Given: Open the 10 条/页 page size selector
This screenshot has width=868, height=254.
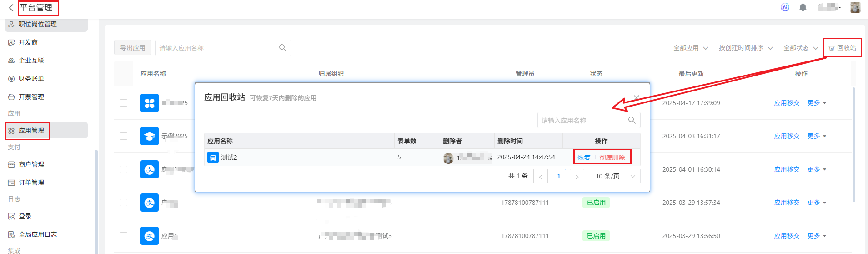Looking at the screenshot, I should pos(615,177).
